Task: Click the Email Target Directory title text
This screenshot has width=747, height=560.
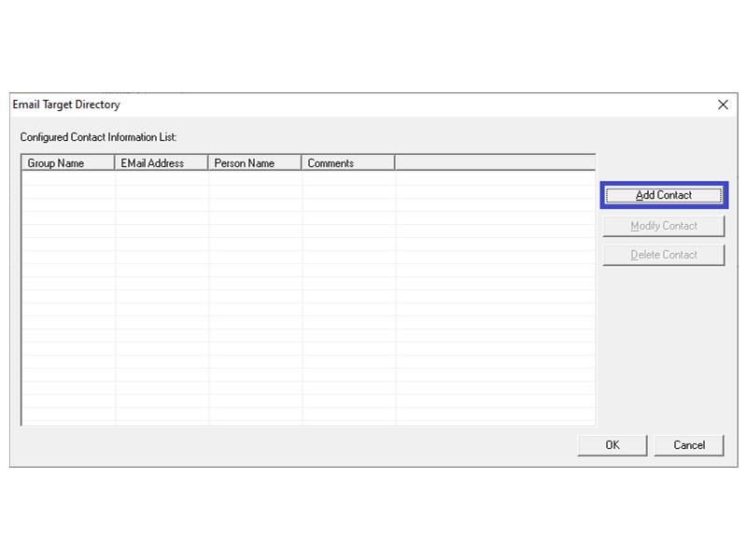Action: [x=66, y=105]
